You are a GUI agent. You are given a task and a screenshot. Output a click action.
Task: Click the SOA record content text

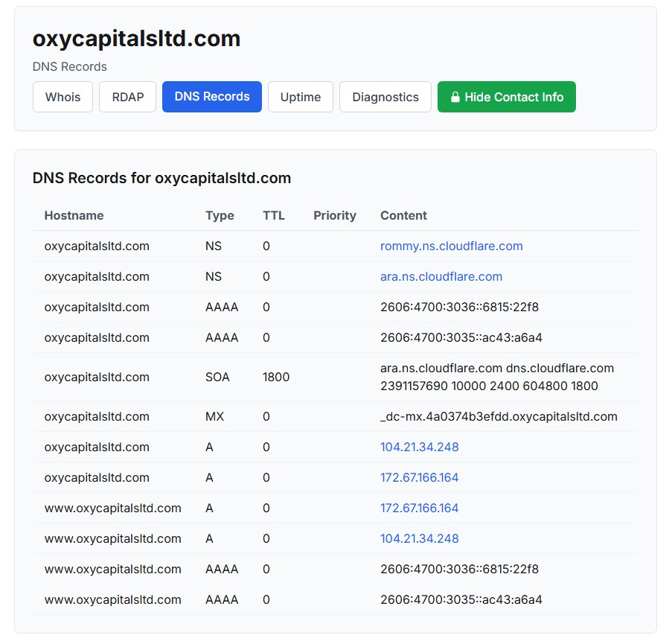pos(496,377)
